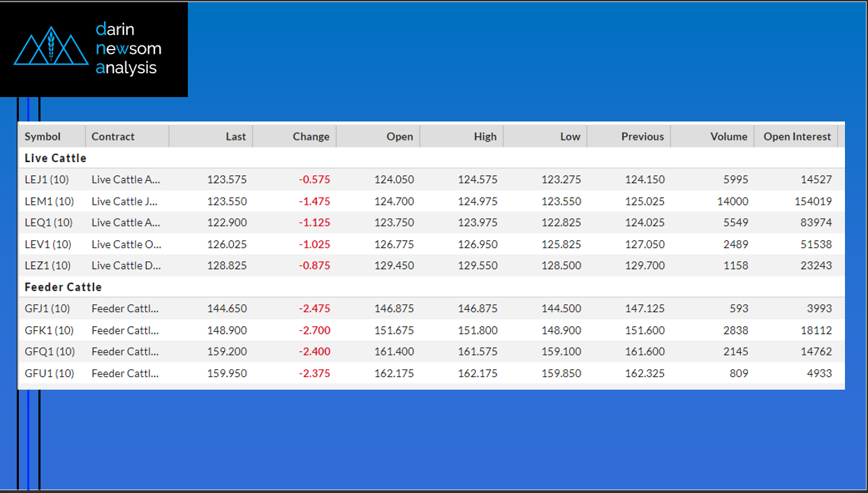Sort by the Open column header
Image resolution: width=868 pixels, height=493 pixels.
399,137
